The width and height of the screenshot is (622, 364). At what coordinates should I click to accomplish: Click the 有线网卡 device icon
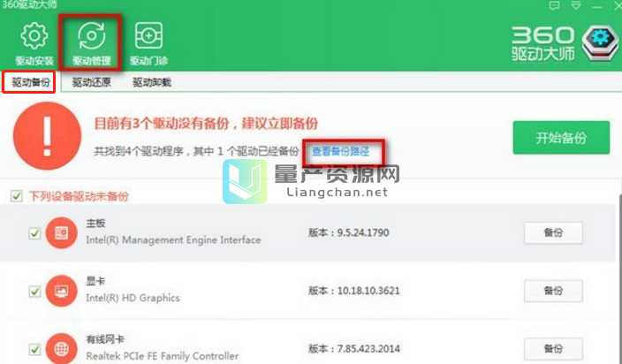[62, 349]
